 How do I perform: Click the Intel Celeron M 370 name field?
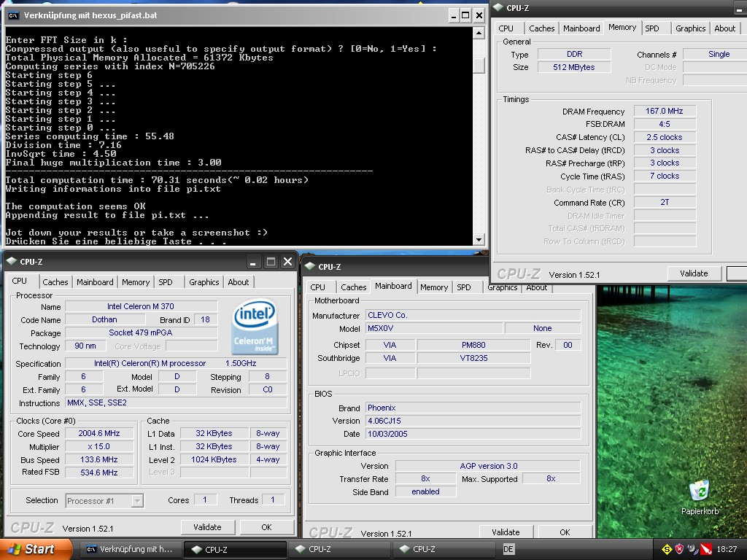[x=141, y=306]
